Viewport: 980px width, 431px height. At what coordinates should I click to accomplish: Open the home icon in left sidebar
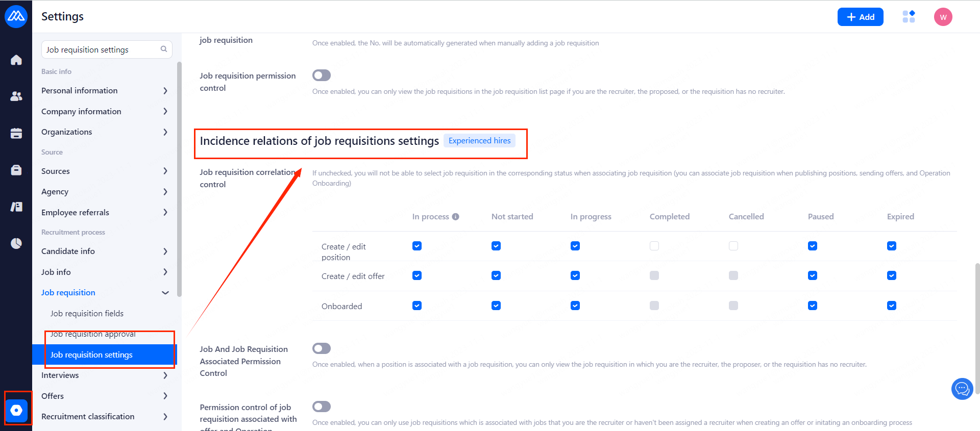pyautogui.click(x=16, y=60)
